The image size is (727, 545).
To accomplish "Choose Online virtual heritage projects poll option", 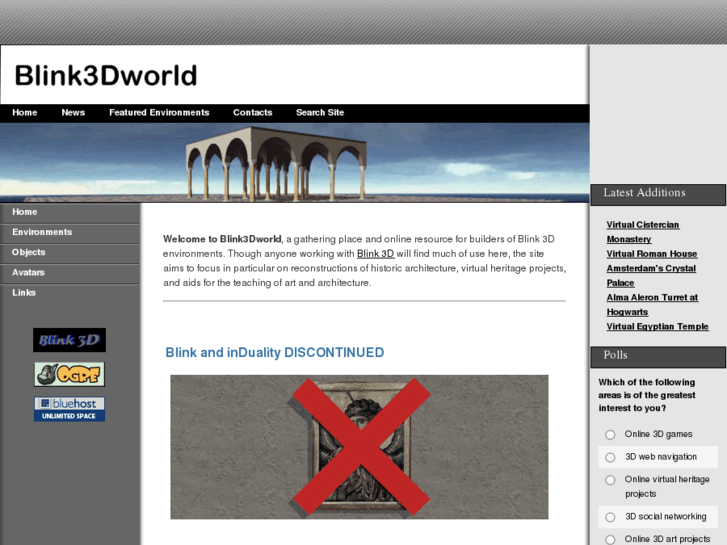I will click(610, 480).
